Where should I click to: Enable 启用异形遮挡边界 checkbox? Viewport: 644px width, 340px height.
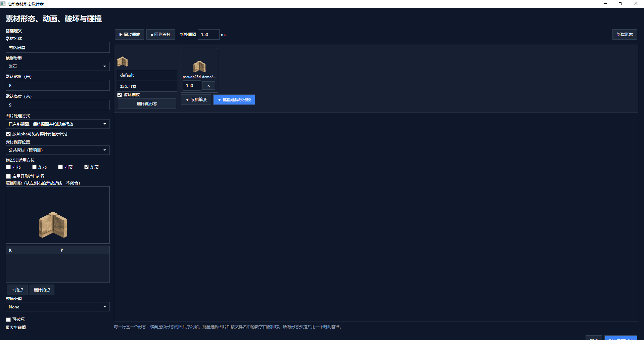point(8,176)
